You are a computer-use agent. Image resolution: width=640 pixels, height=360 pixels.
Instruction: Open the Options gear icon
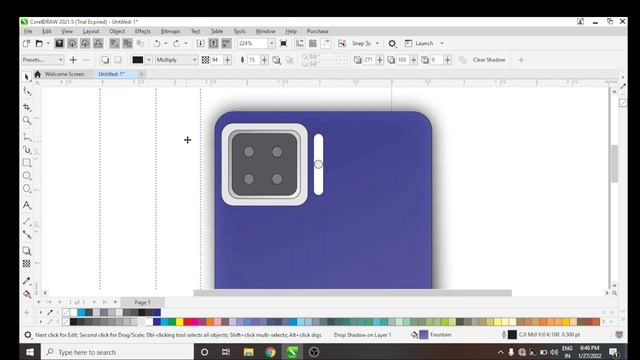click(392, 43)
